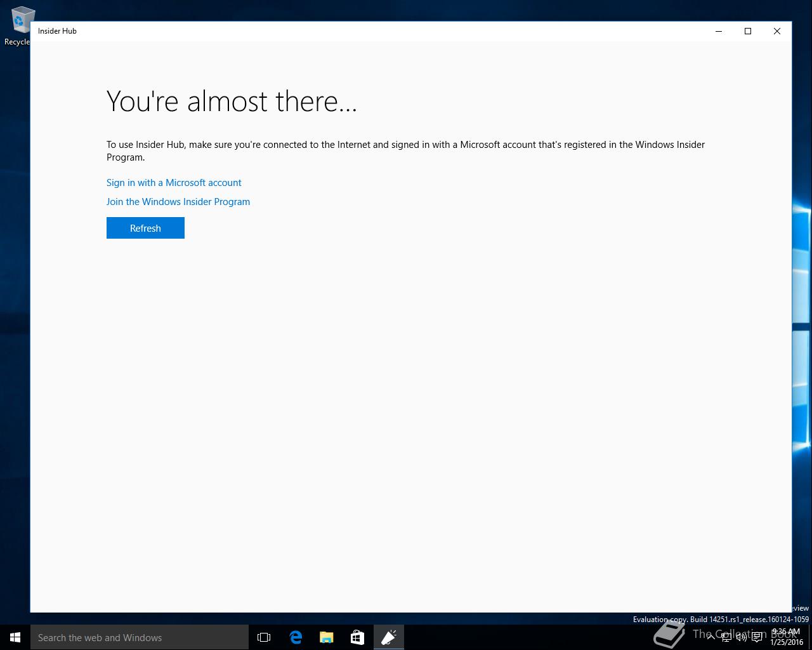Click the 'You're almost there...' heading

pyautogui.click(x=232, y=101)
